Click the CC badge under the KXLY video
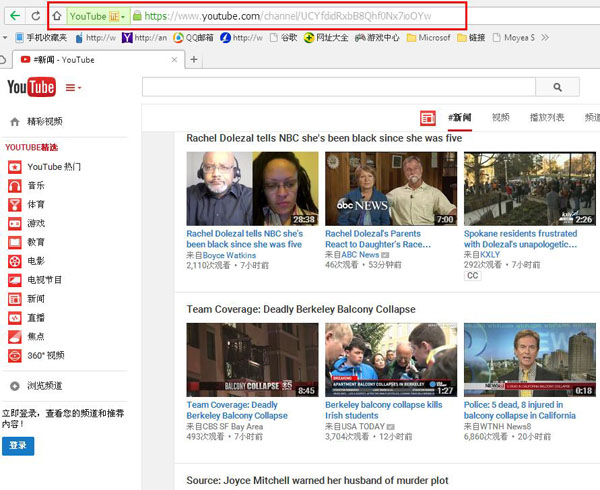This screenshot has height=490, width=600. pyautogui.click(x=473, y=275)
